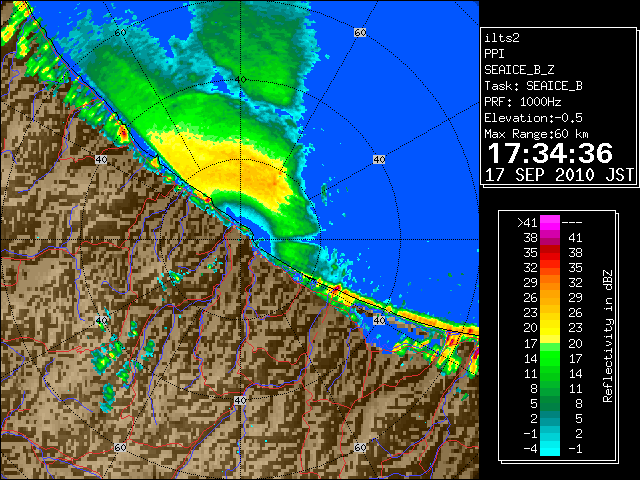Screen dimensions: 640x480
Task: Click the 'PRF: 1000Hz' value
Action: point(523,102)
